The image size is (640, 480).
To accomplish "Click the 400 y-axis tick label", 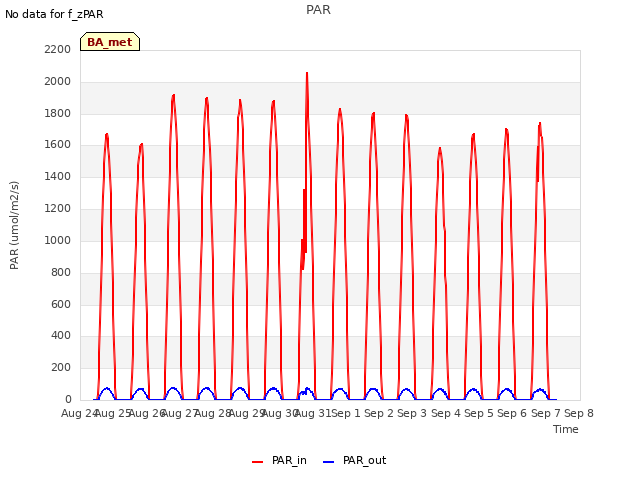I will point(61,336).
